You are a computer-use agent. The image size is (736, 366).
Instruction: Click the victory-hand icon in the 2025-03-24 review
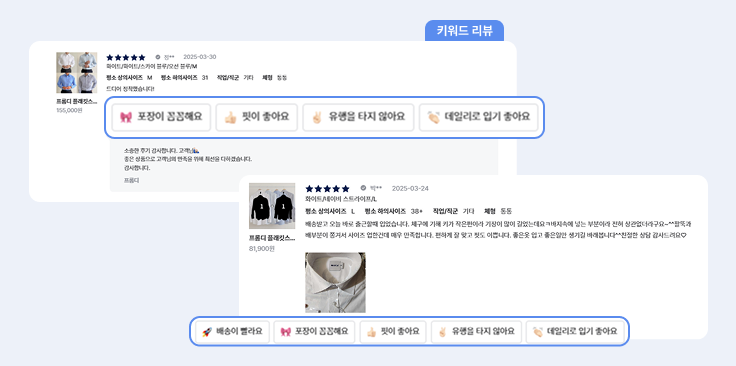442,332
